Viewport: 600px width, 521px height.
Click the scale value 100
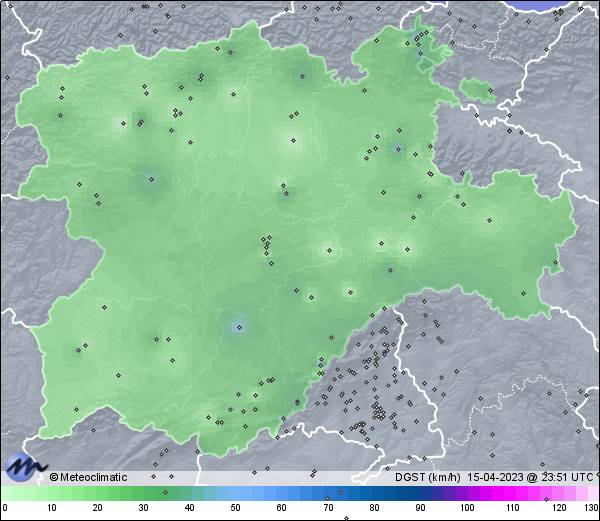[x=467, y=508]
